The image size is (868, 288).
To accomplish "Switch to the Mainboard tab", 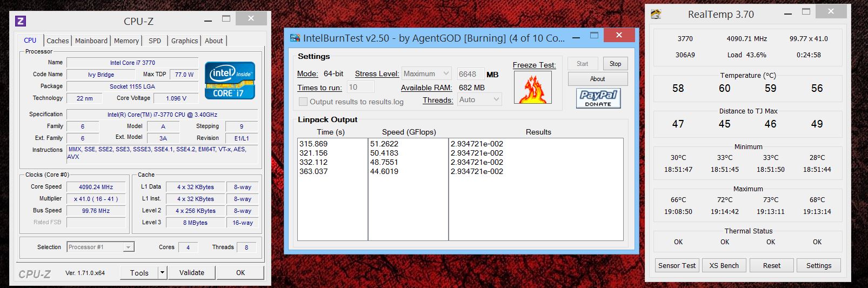I will coord(91,41).
